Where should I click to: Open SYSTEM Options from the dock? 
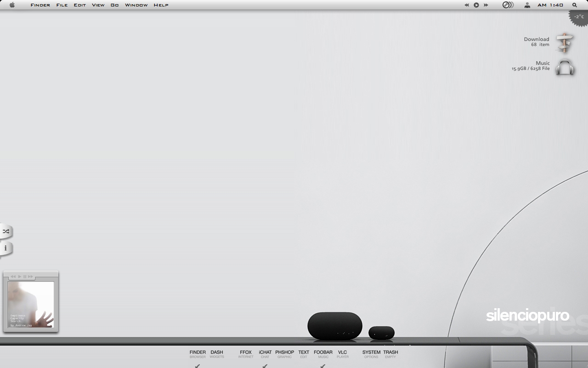click(x=371, y=354)
